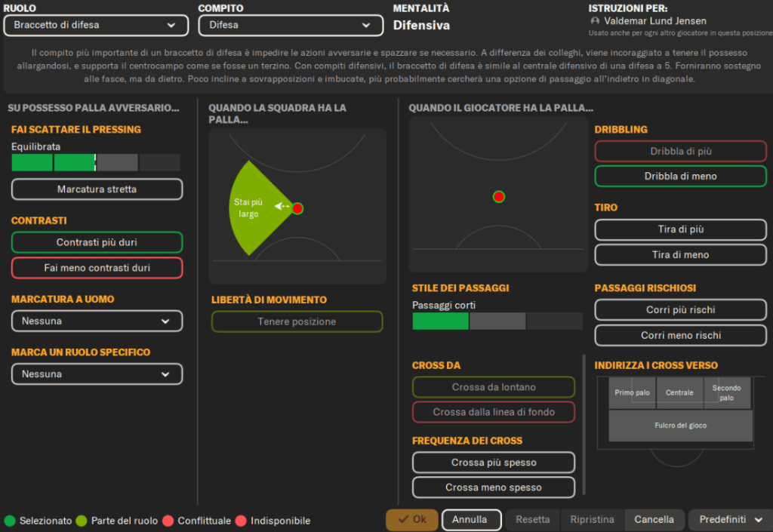Toggle Contrasti più duri instruction
The image size is (773, 532).
click(97, 242)
